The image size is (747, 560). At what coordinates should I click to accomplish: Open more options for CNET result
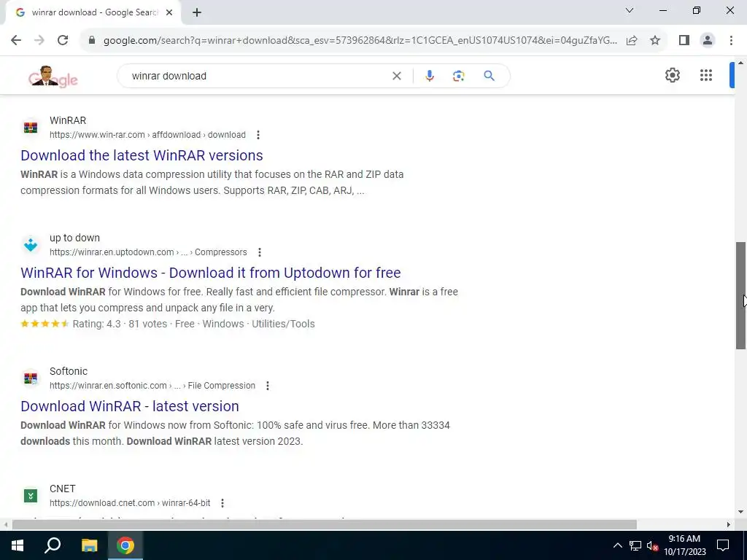[x=222, y=503]
